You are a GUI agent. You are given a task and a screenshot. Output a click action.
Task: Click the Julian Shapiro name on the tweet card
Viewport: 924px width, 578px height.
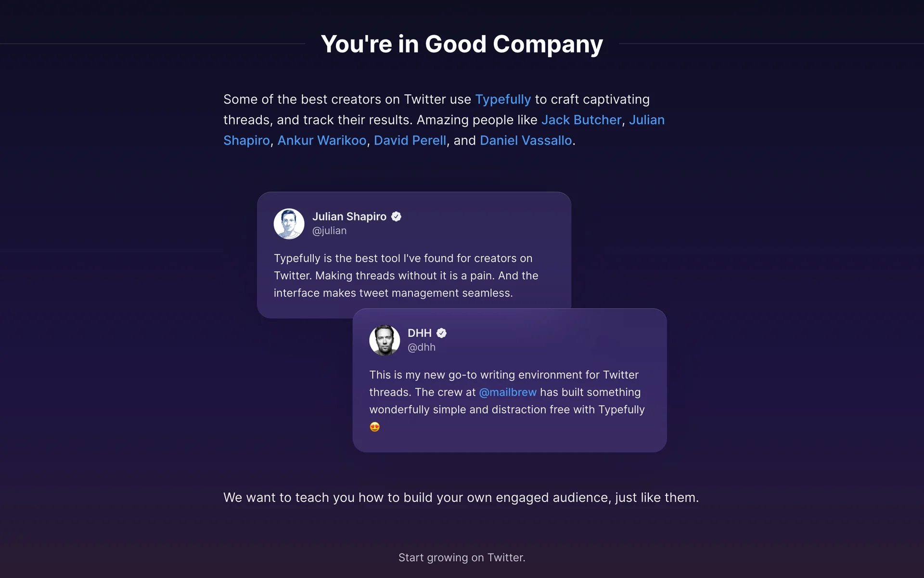pos(349,217)
